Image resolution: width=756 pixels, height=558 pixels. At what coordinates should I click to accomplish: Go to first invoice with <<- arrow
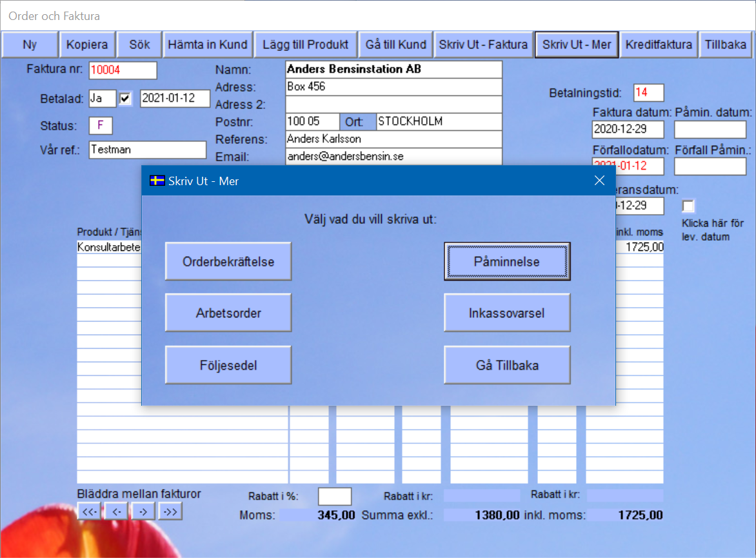[90, 512]
